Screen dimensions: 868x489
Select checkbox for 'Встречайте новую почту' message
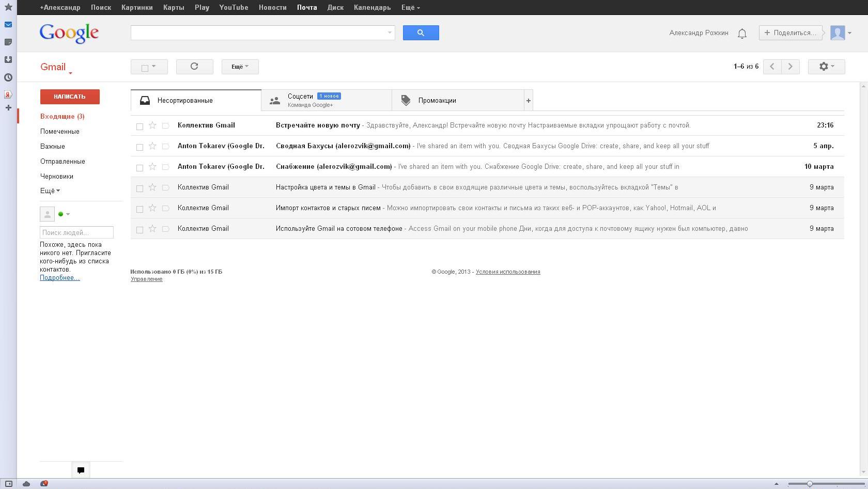139,126
